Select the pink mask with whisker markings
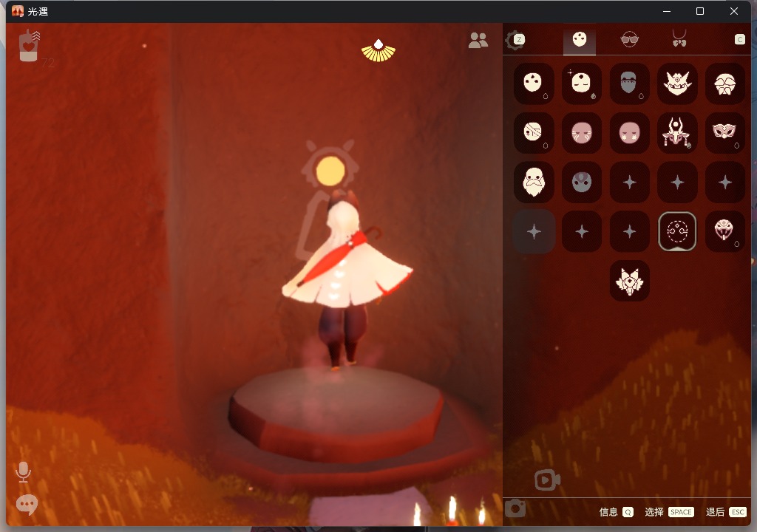757x532 pixels. tap(581, 133)
